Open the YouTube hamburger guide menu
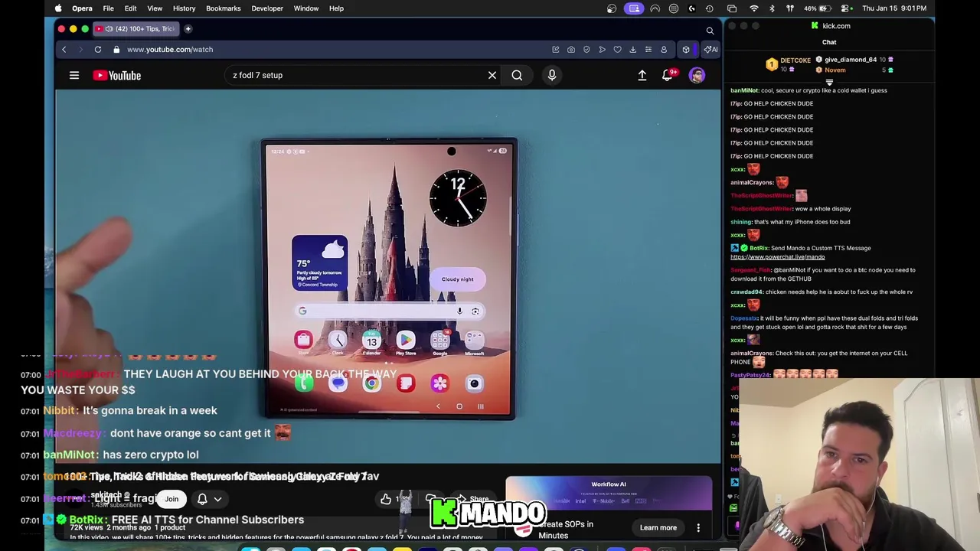 coord(74,75)
